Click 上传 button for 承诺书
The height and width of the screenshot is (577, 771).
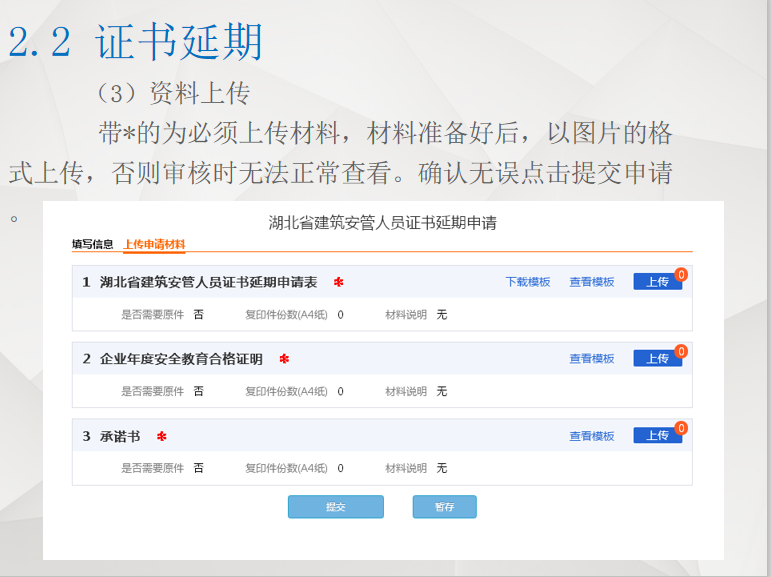tap(657, 435)
